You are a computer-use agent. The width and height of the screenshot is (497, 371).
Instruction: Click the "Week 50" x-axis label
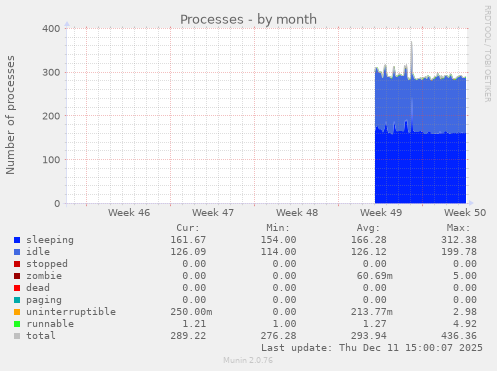[465, 213]
